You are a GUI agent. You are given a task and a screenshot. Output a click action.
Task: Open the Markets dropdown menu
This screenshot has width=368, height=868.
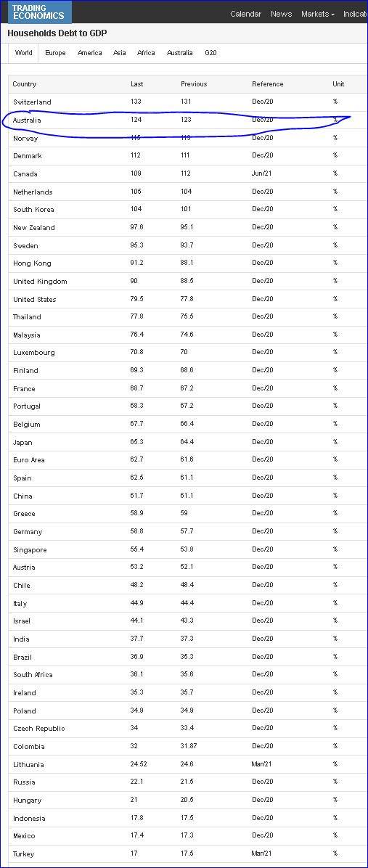(318, 14)
